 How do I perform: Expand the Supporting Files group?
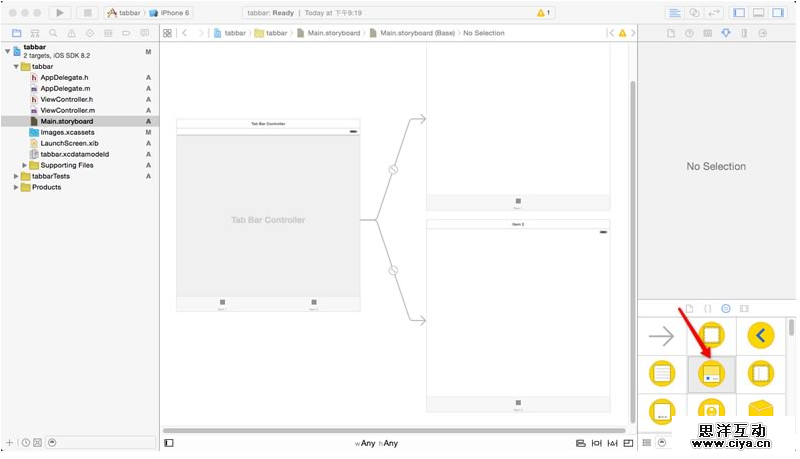(x=24, y=165)
